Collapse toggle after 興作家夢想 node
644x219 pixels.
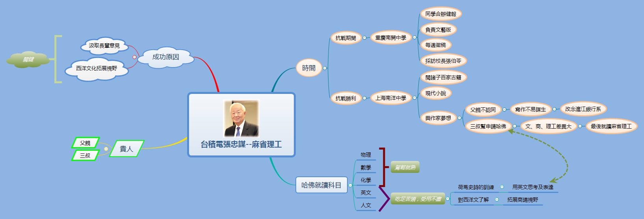(458, 118)
